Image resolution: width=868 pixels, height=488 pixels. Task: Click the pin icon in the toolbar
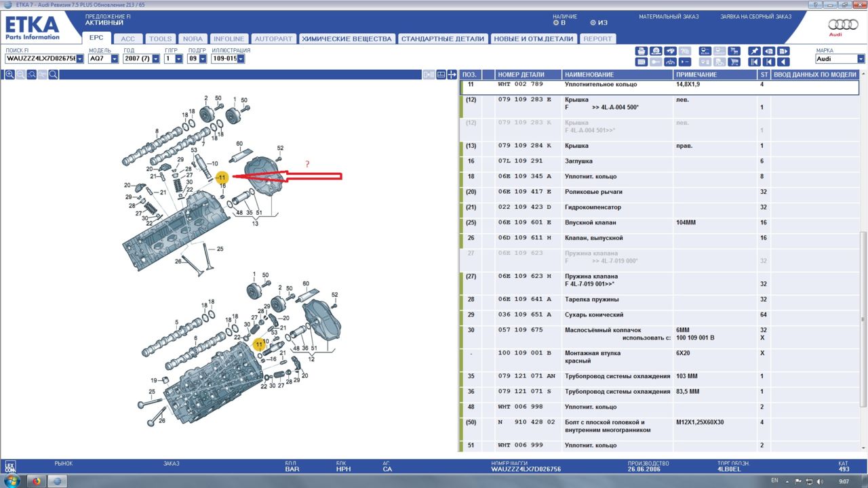(755, 51)
